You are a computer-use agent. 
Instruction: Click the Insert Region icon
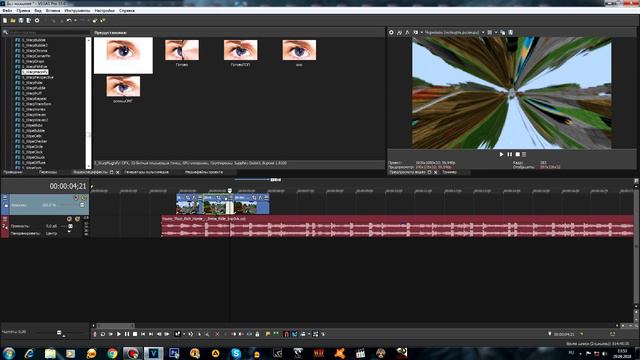tap(276, 334)
